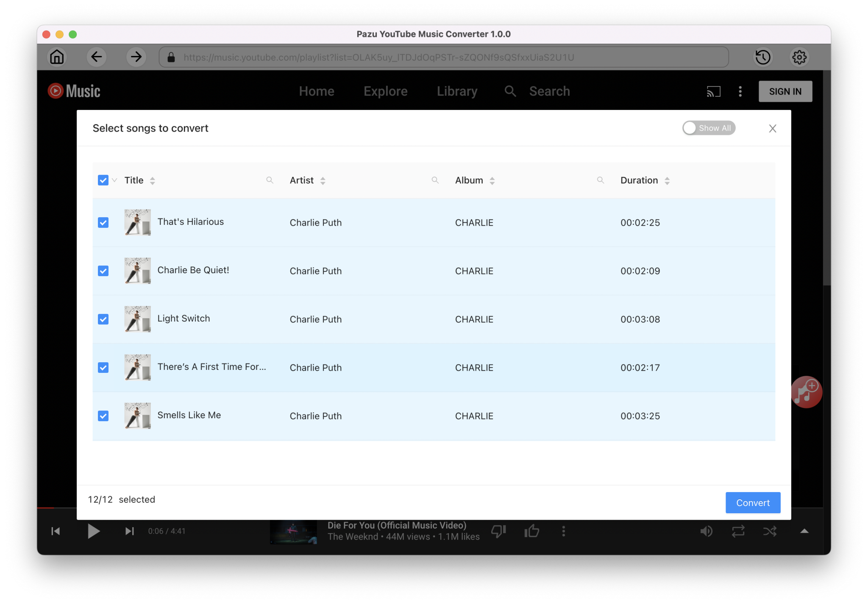Open the Explore menu item
868x604 pixels.
[385, 91]
